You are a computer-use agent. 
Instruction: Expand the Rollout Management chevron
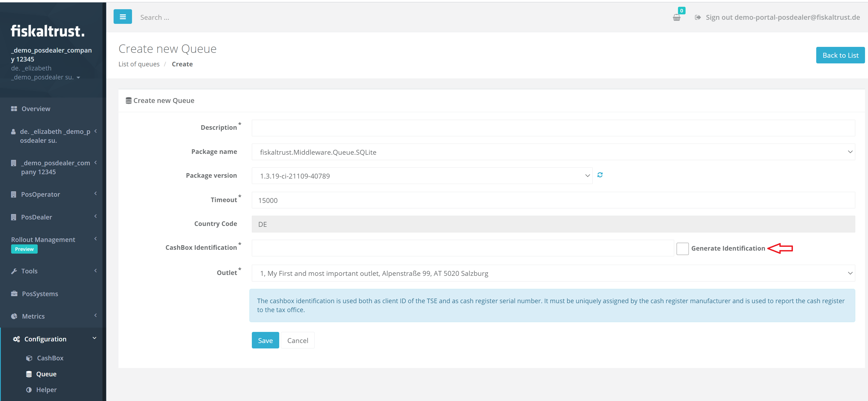pyautogui.click(x=96, y=239)
